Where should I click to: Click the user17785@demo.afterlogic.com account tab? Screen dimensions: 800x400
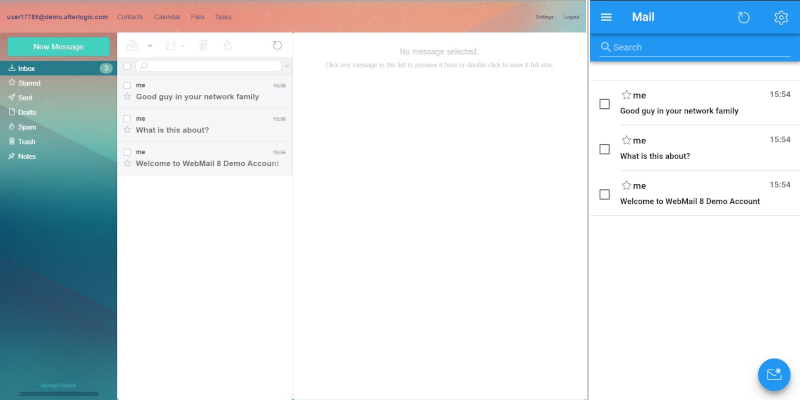click(58, 17)
